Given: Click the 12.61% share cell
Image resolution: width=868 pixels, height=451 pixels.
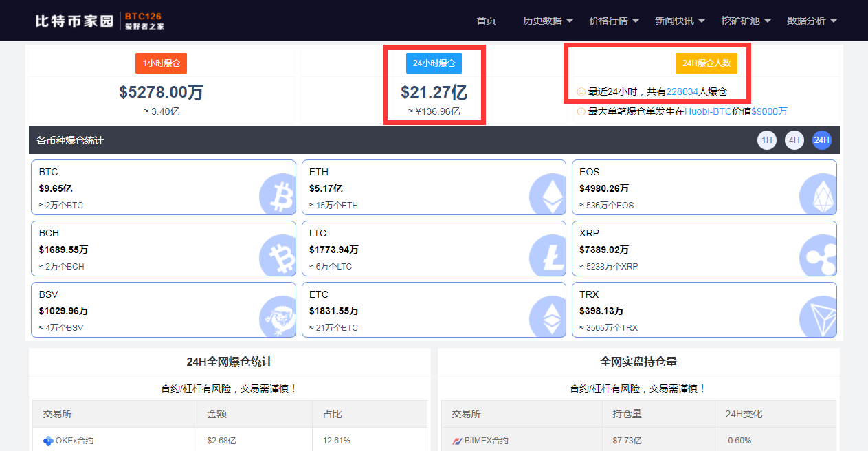Looking at the screenshot, I should (337, 441).
